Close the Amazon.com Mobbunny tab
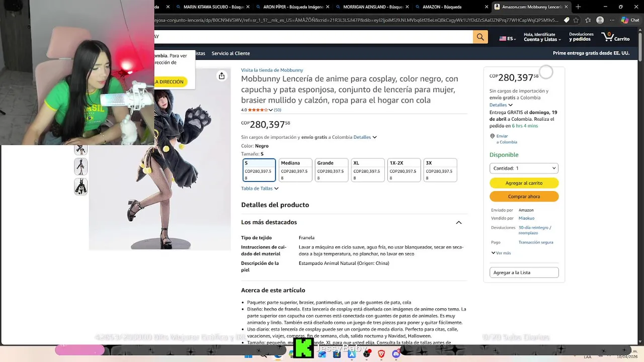The width and height of the screenshot is (644, 362). click(x=566, y=7)
